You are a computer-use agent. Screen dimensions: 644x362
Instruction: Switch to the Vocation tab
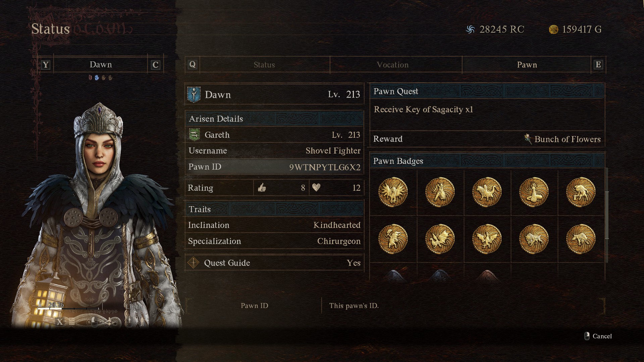[392, 65]
